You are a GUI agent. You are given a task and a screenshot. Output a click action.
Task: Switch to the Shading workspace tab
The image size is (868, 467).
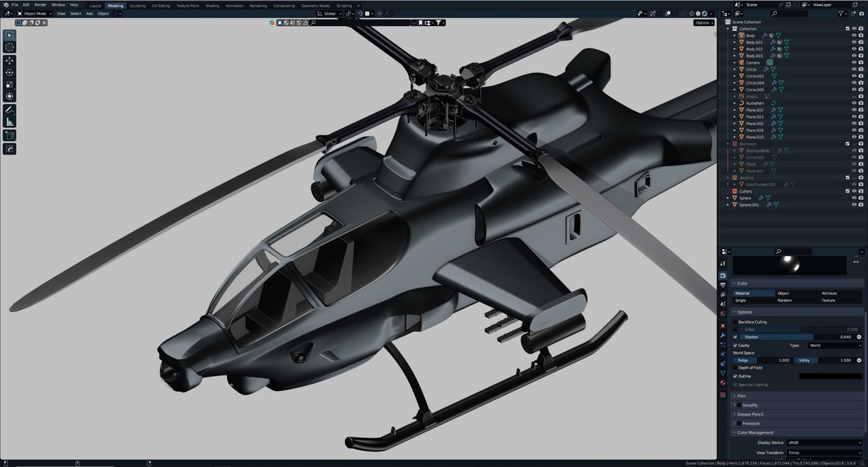point(212,5)
